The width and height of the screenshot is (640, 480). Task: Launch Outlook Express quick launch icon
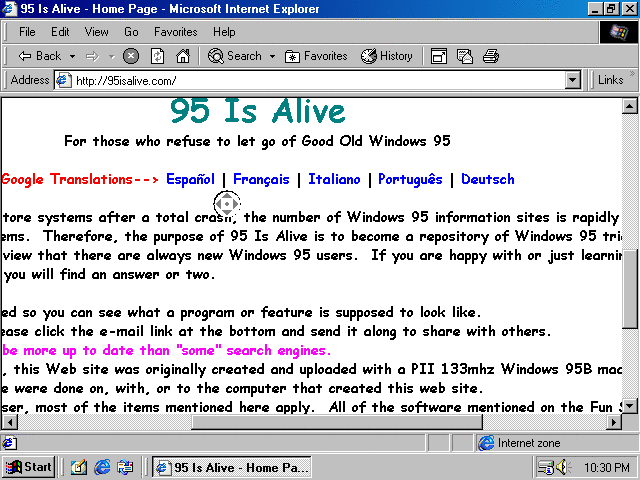click(x=125, y=467)
